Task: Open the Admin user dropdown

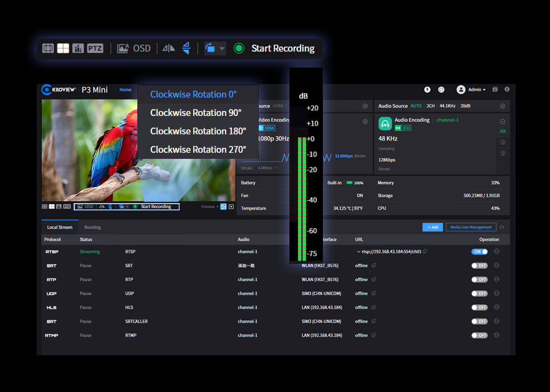Action: tap(472, 90)
